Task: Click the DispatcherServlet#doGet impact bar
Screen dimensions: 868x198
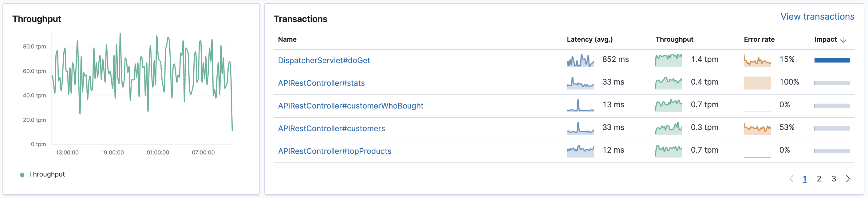Action: coord(832,60)
